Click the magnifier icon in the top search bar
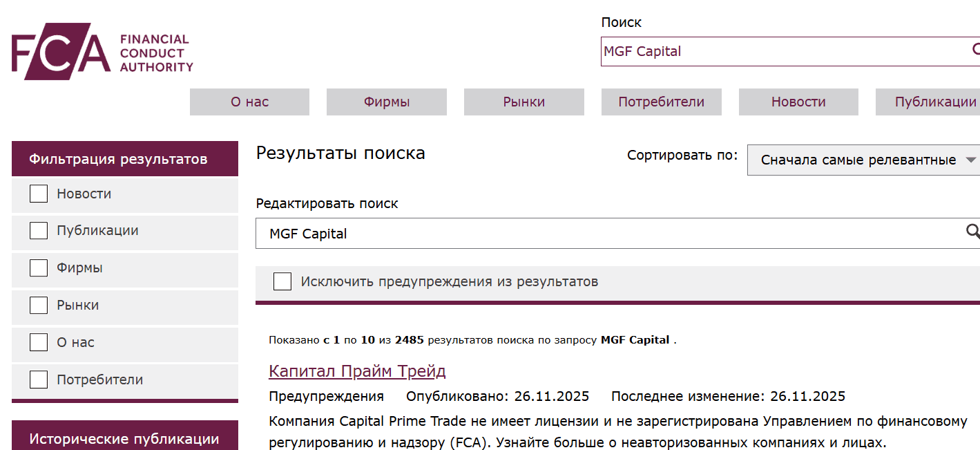The width and height of the screenshot is (980, 450). [975, 49]
